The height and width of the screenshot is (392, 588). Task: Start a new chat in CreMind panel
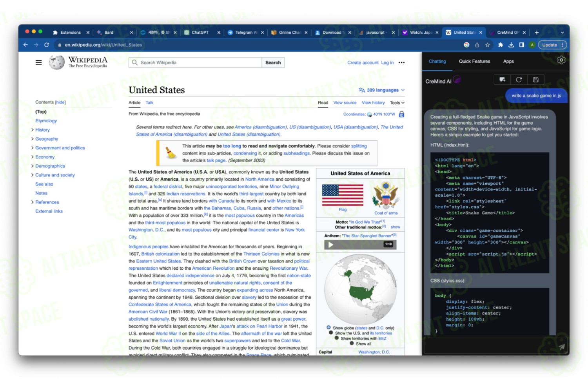point(502,80)
